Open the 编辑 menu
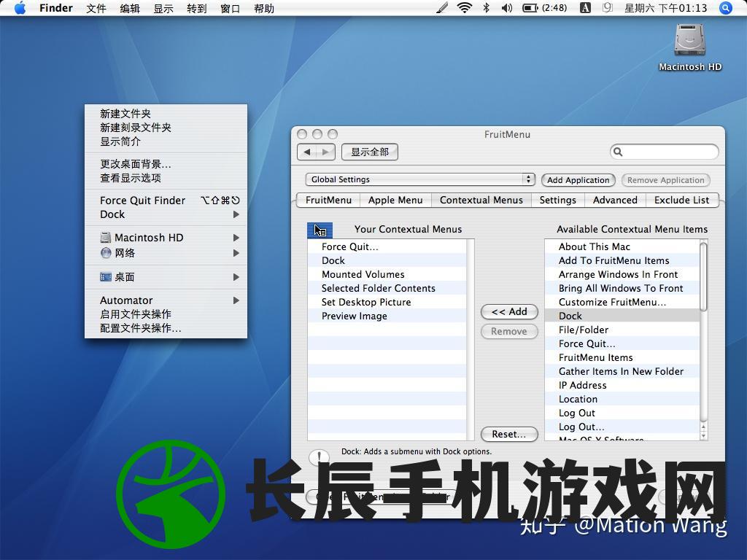The width and height of the screenshot is (747, 560). [130, 8]
